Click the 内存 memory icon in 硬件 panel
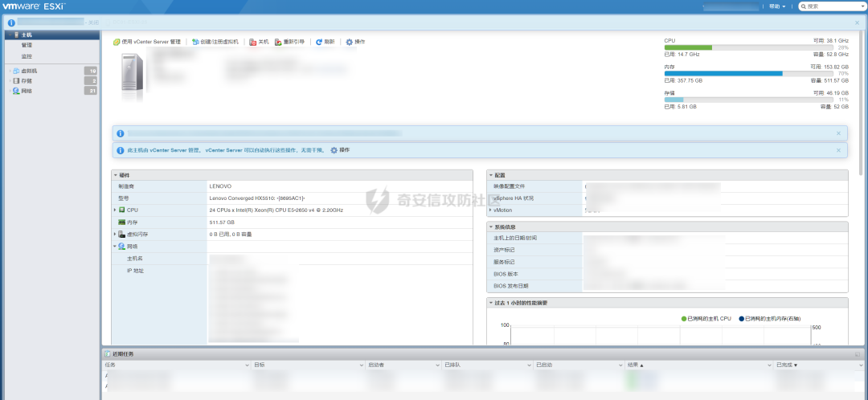 [122, 222]
